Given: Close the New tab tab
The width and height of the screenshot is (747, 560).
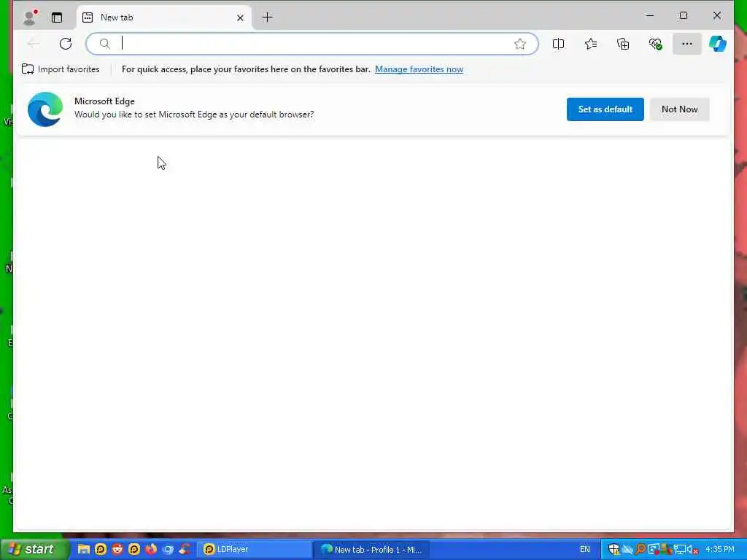Looking at the screenshot, I should coord(240,17).
